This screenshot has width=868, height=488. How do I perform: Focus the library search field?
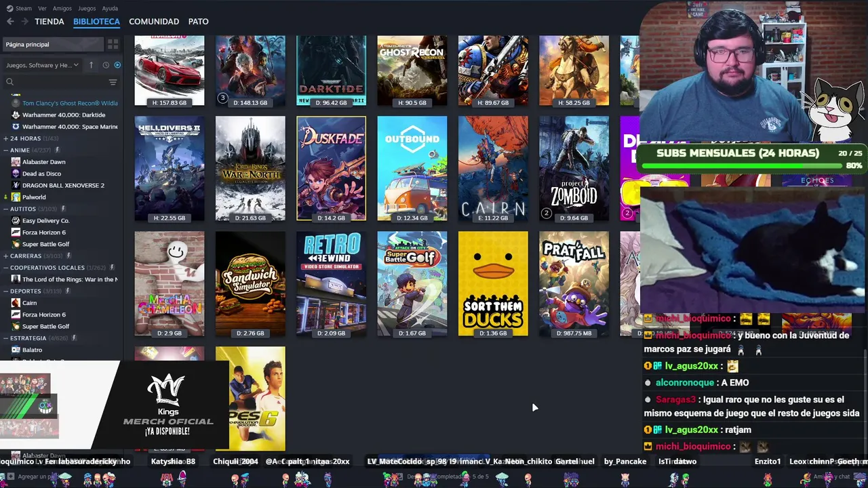click(x=60, y=82)
